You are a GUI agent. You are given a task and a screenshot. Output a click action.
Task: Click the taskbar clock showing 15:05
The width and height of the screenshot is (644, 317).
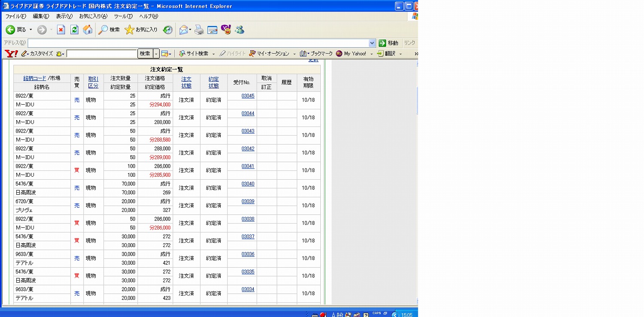[407, 314]
